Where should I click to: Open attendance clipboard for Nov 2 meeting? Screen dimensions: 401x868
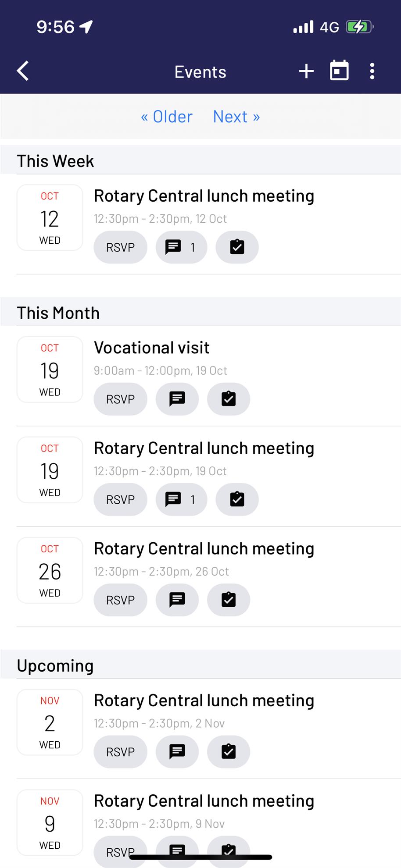229,751
